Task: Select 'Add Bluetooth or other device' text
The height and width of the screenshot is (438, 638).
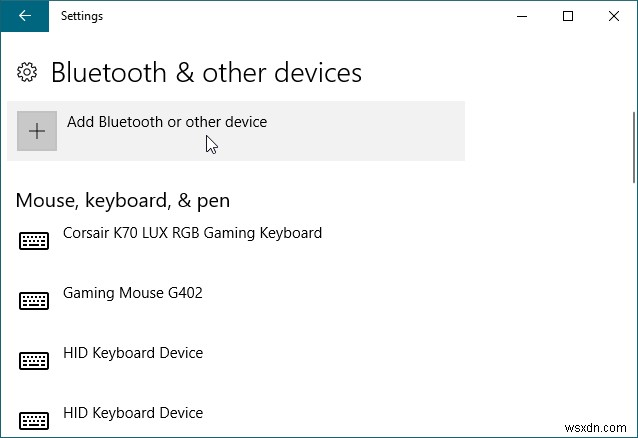Action: point(167,122)
